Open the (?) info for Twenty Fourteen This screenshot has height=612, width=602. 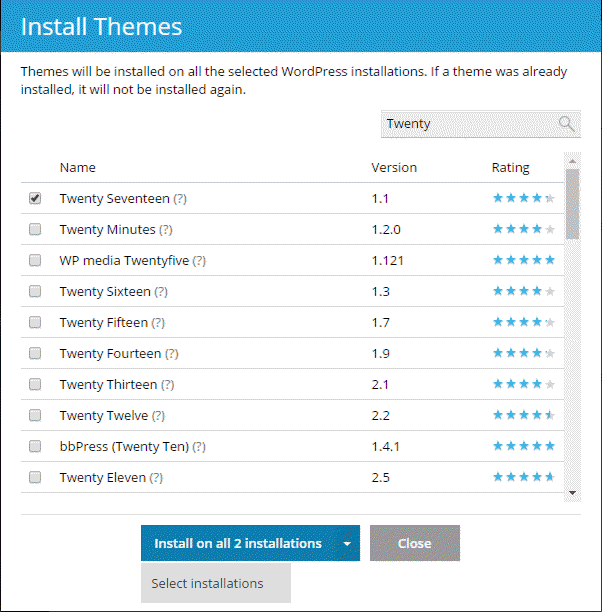(x=172, y=354)
